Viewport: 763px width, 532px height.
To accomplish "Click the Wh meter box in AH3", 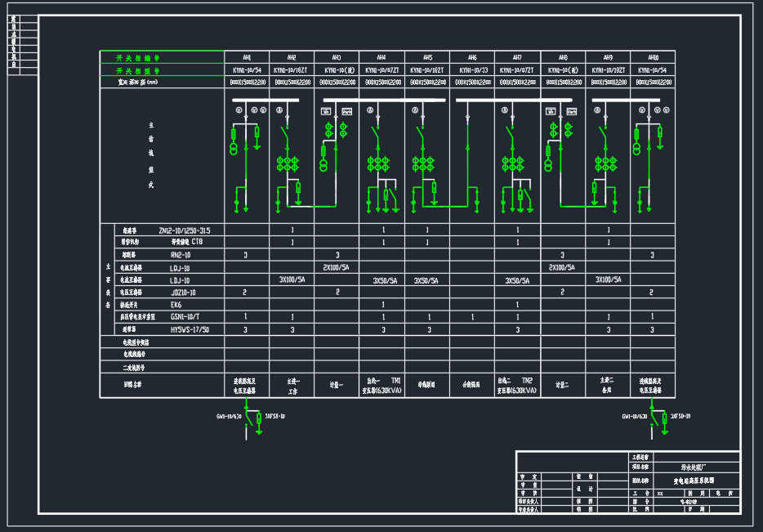I will click(x=346, y=110).
